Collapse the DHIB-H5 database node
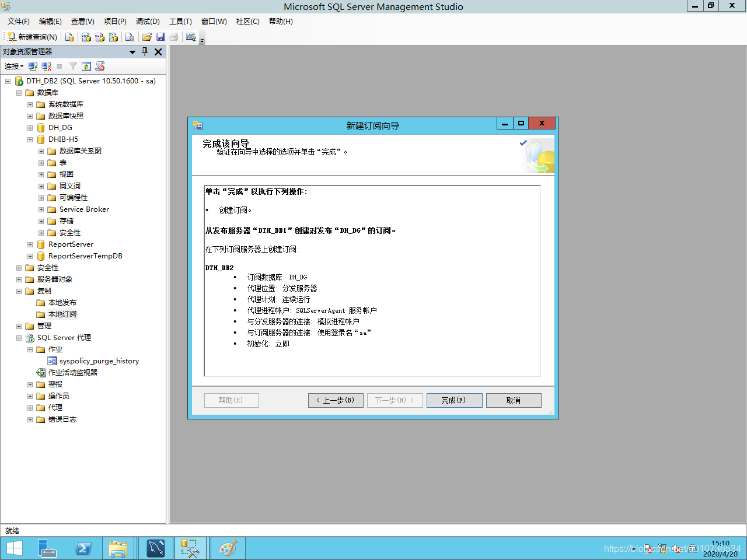This screenshot has height=560, width=747. pyautogui.click(x=30, y=139)
